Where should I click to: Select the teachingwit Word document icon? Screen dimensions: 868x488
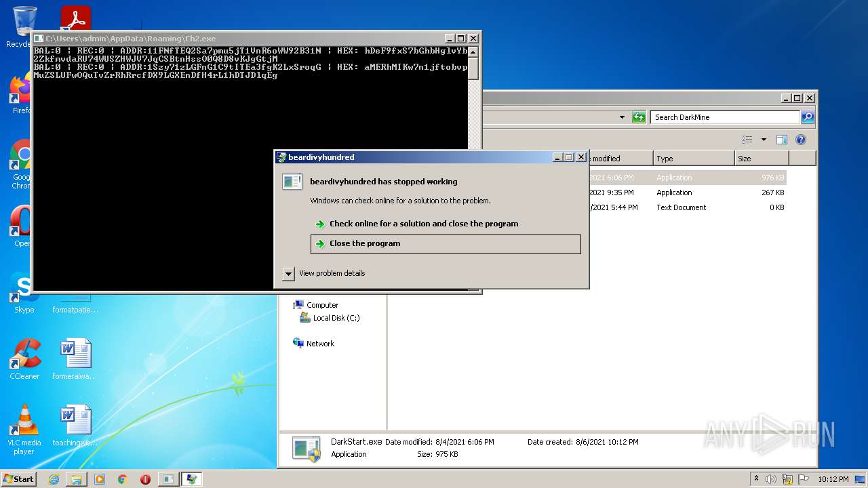point(75,426)
